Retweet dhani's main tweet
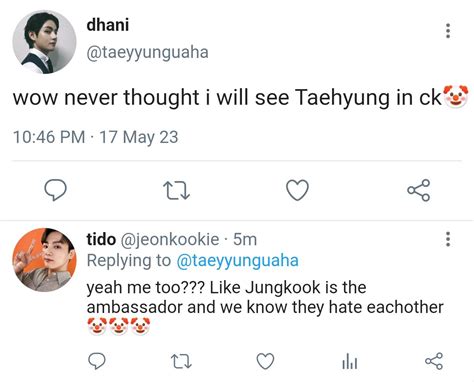The height and width of the screenshot is (382, 474). pos(178,190)
